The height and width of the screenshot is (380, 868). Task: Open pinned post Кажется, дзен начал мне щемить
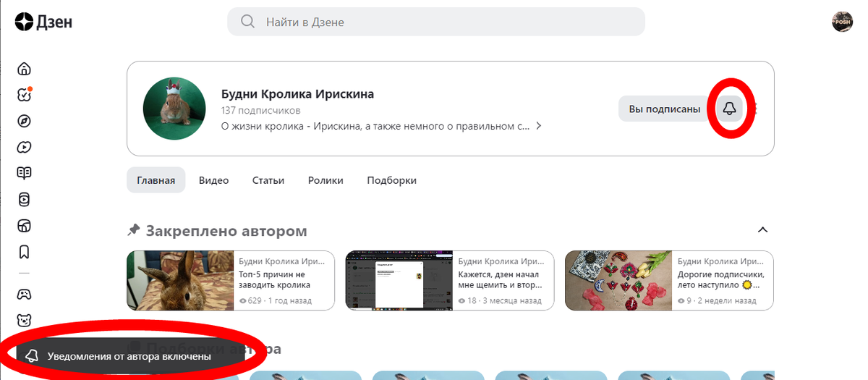pos(450,281)
